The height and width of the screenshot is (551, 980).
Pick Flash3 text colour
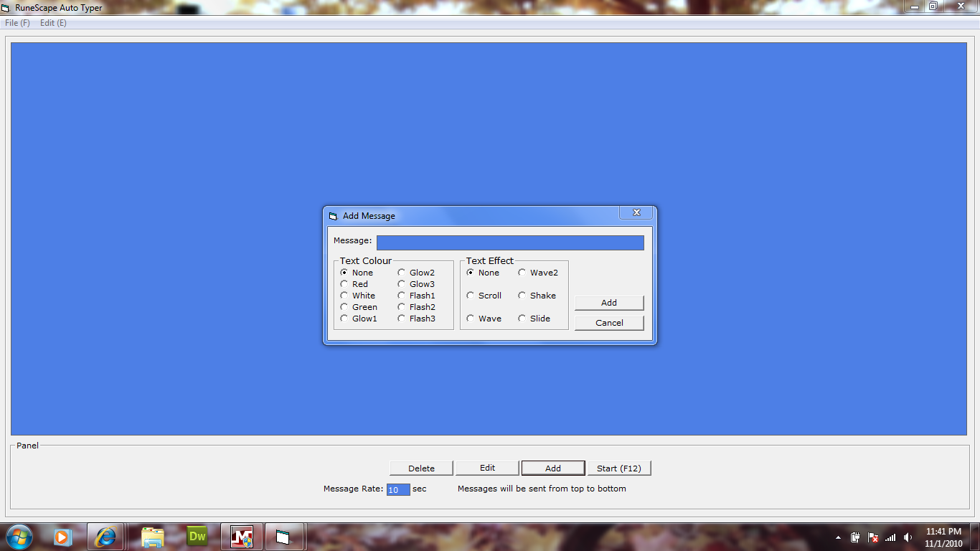pos(417,319)
